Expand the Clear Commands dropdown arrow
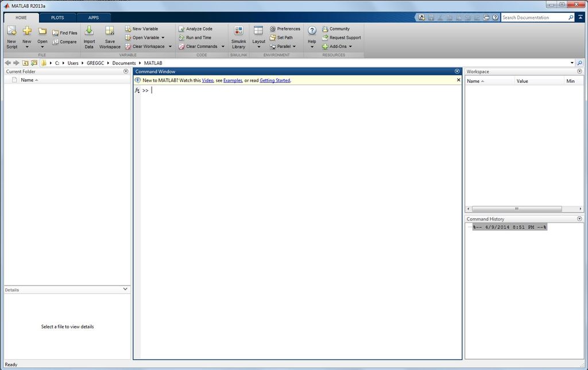Viewport: 588px width, 370px height. coord(223,47)
